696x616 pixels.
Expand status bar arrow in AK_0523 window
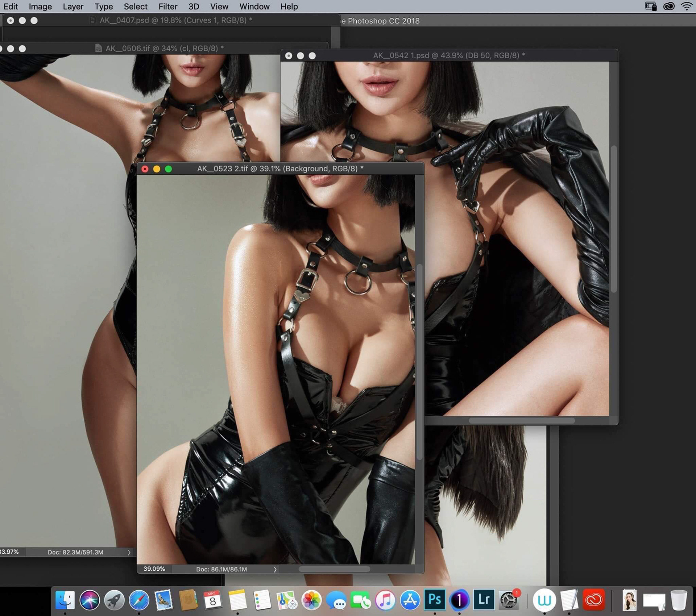tap(275, 569)
